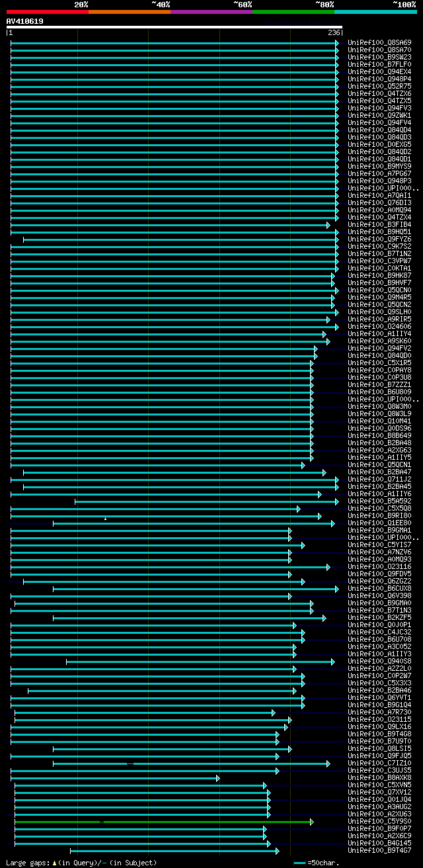This screenshot has height=868, width=423.
Task: Click the red 20% identity legend segment
Action: pos(48,12)
